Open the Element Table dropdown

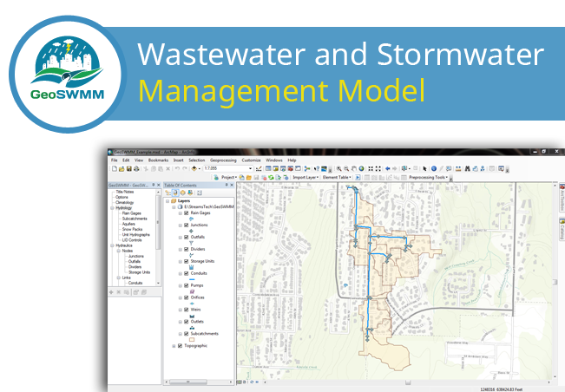tap(337, 178)
